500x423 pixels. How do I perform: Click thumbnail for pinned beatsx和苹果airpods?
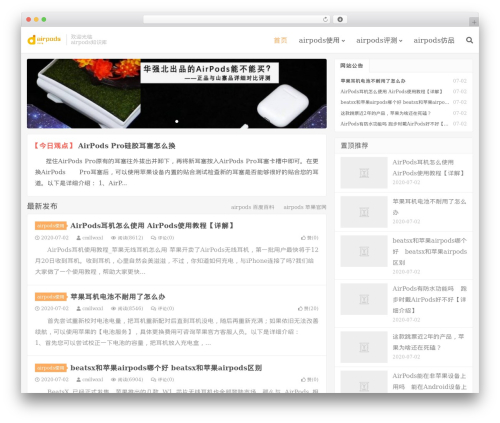(x=364, y=251)
